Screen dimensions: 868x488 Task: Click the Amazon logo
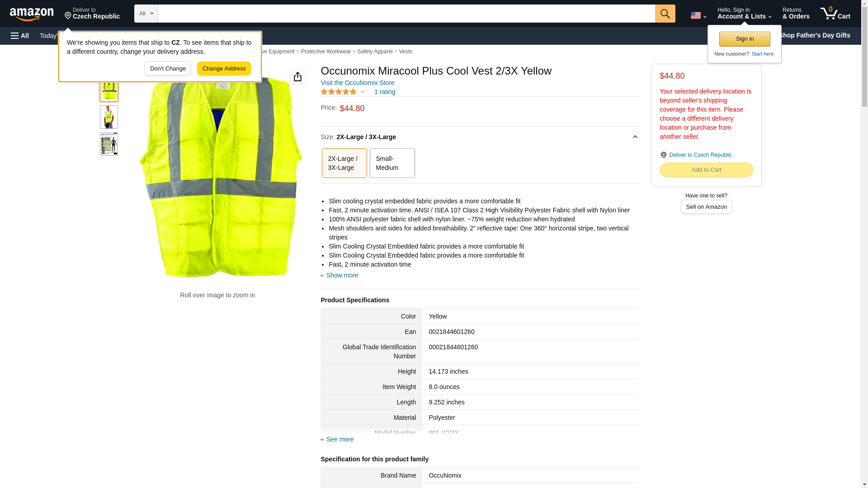coord(32,14)
